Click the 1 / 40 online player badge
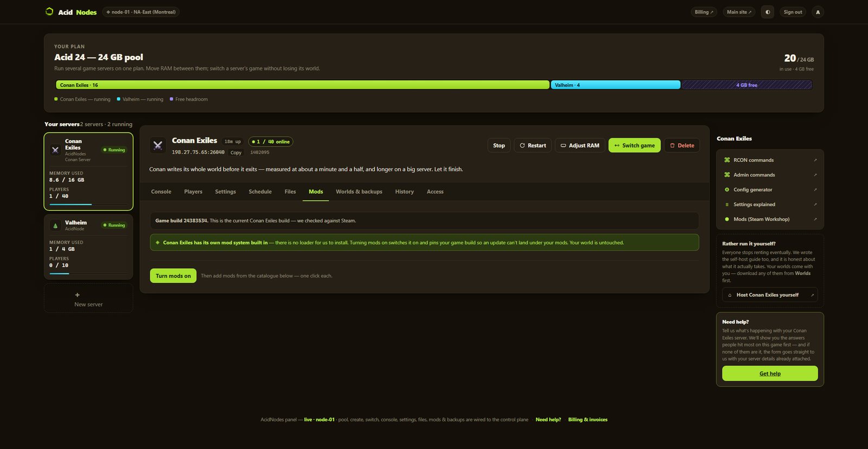Screen dimensions: 868x449 coord(271,142)
